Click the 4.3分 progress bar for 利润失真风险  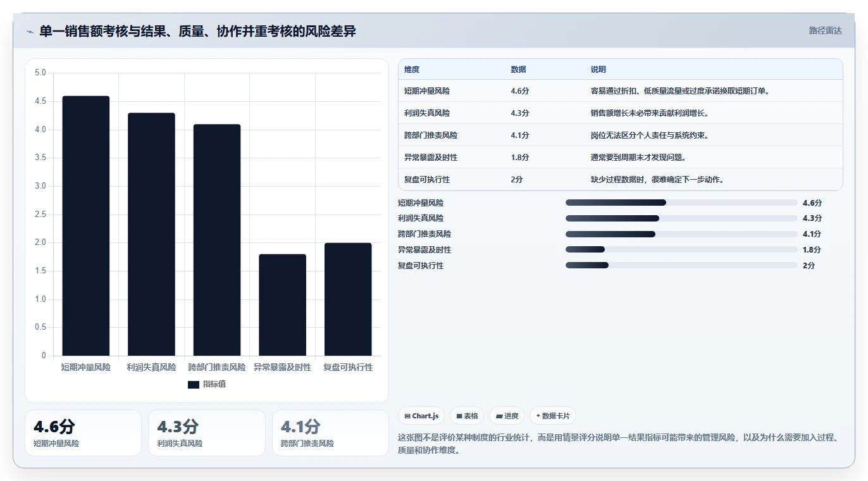coord(681,218)
